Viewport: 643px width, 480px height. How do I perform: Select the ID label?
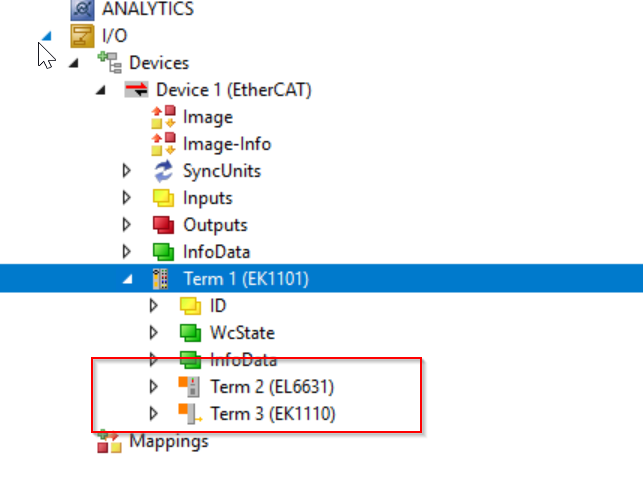click(218, 306)
